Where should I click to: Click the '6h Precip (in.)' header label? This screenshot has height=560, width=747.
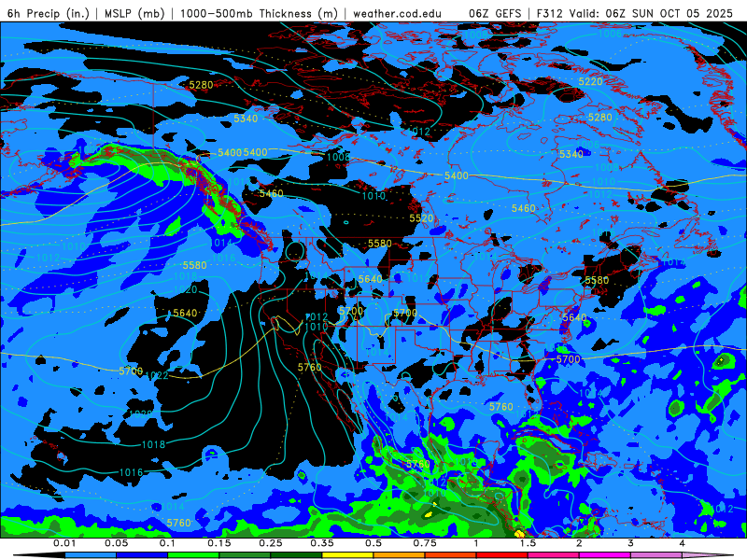tap(49, 13)
